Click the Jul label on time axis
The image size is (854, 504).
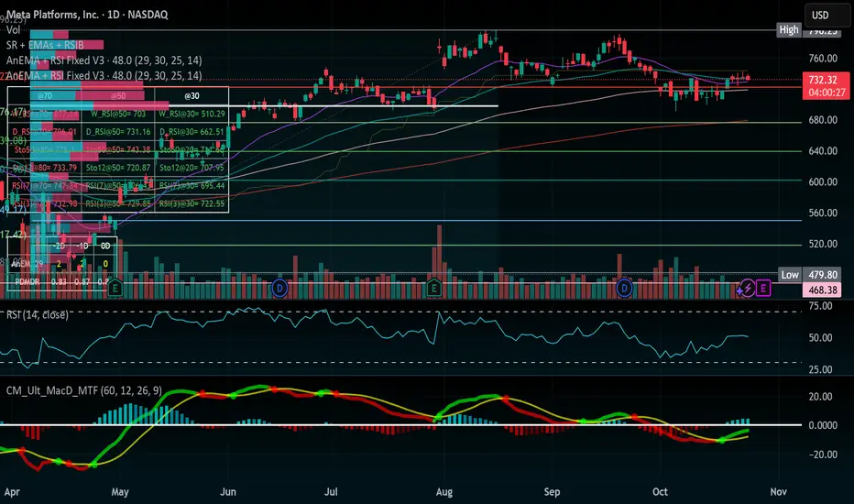(331, 492)
